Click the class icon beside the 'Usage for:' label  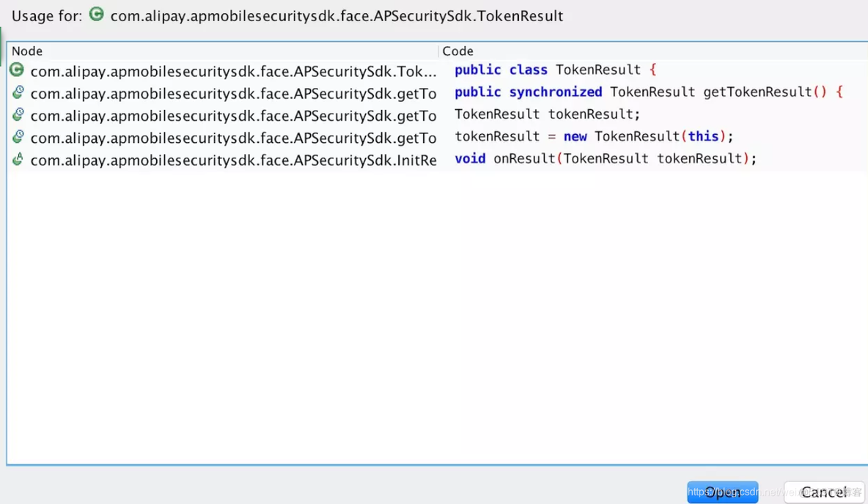click(96, 15)
